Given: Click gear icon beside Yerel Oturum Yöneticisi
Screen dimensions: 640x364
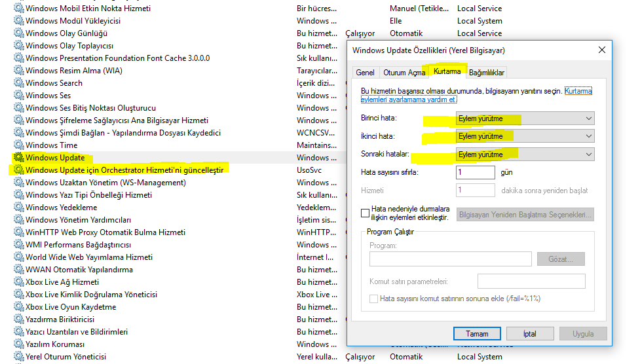Looking at the screenshot, I should tap(19, 356).
